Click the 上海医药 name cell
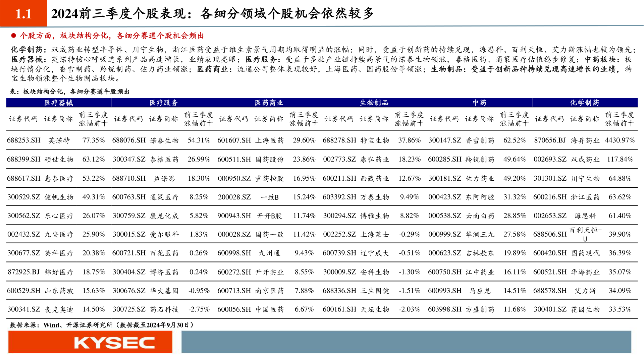Image resolution: width=644 pixels, height=362 pixels. pyautogui.click(x=270, y=140)
